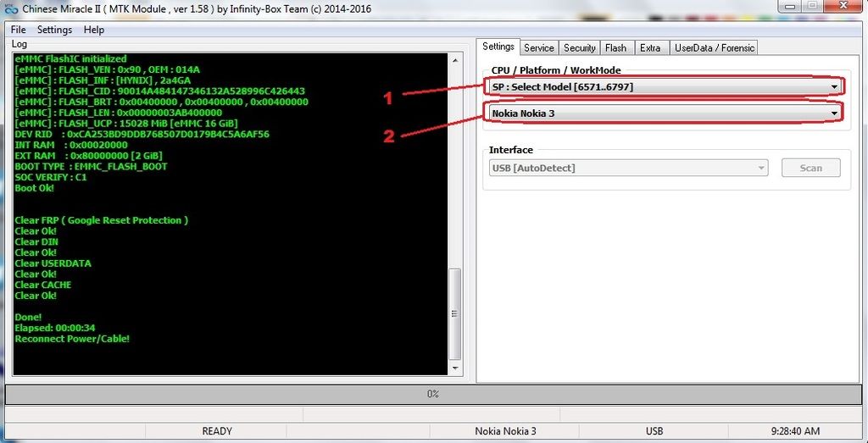This screenshot has height=443, width=868.
Task: Click 'Reconnect Power/Cable!' log line
Action: [x=73, y=339]
